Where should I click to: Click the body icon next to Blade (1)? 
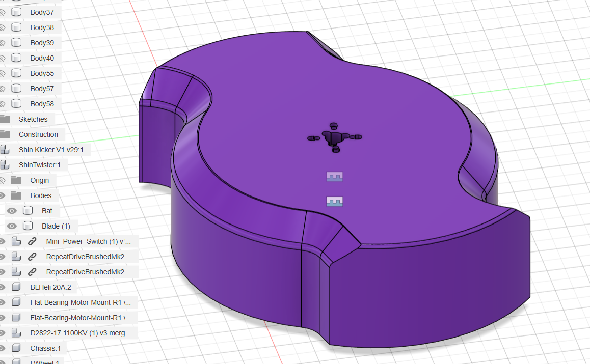point(28,226)
